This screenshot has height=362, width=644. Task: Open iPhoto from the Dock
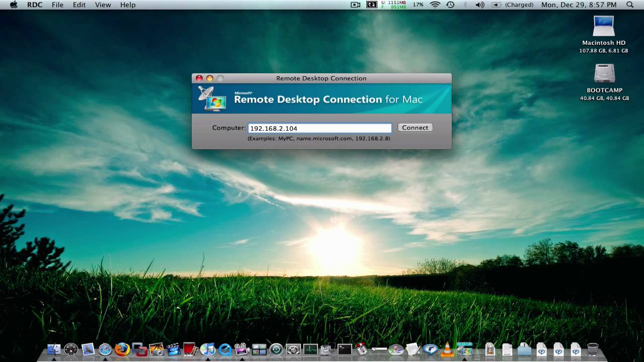point(156,349)
